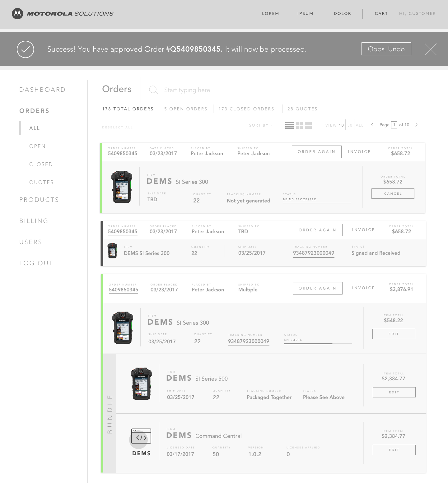
Task: Click Log Out in sidebar
Action: pos(36,263)
